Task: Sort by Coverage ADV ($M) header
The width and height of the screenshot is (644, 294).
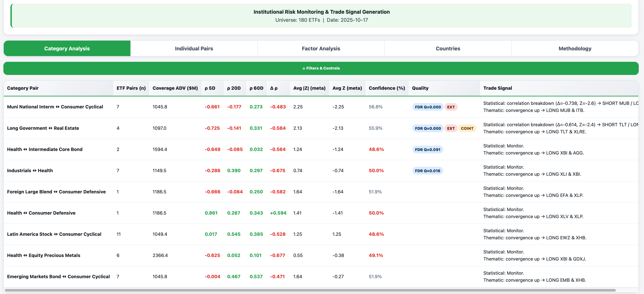Action: click(175, 88)
